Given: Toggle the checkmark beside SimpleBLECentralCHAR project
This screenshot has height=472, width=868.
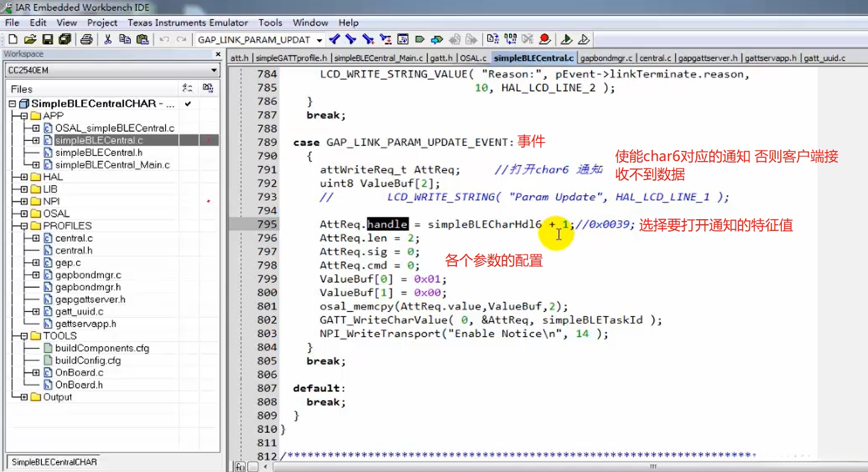Looking at the screenshot, I should [188, 103].
